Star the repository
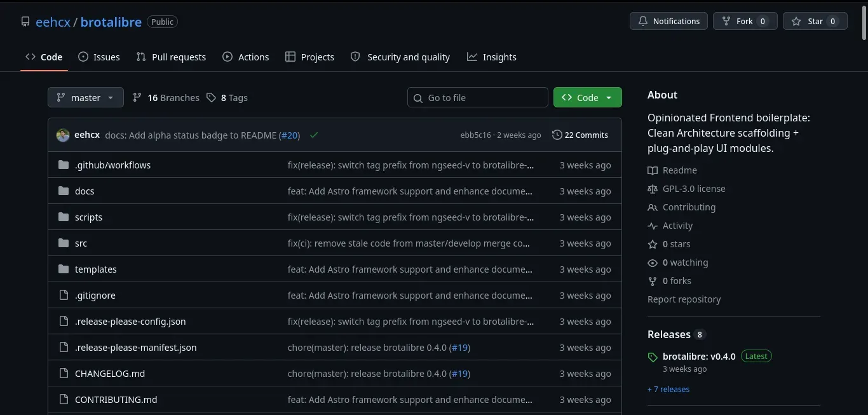This screenshot has width=868, height=415. click(x=815, y=21)
